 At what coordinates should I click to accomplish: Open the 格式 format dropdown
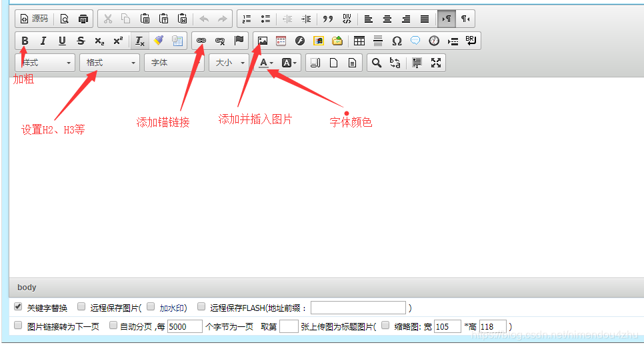[x=109, y=63]
